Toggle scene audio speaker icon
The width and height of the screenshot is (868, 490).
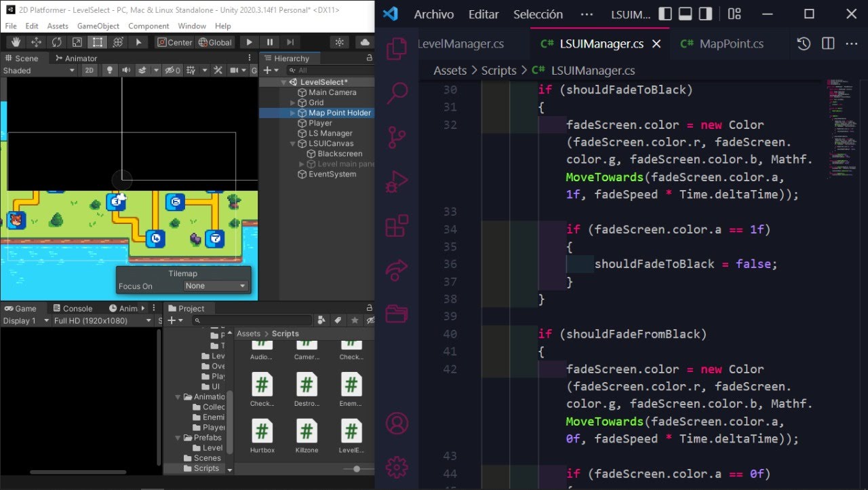coord(126,71)
